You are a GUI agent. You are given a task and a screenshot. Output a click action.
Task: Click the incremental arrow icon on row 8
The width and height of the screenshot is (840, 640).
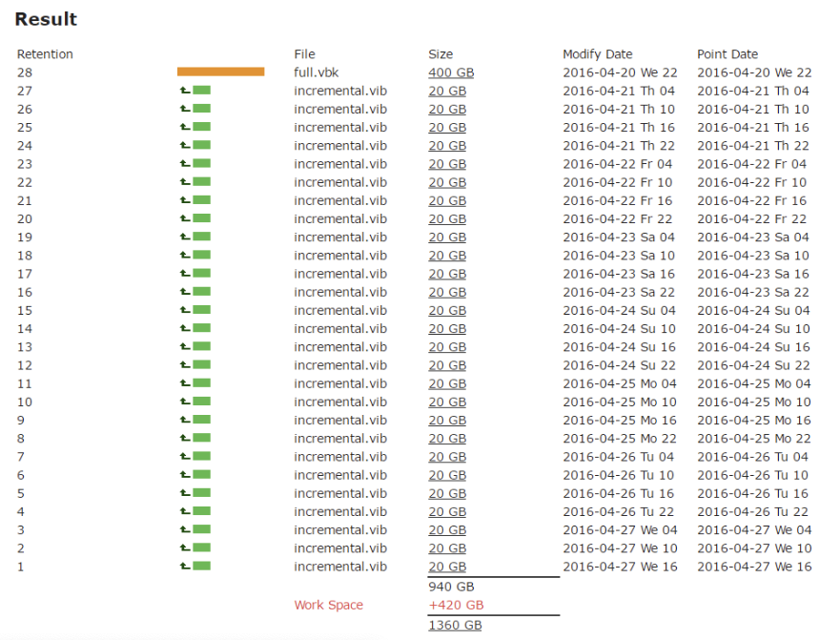pyautogui.click(x=184, y=438)
